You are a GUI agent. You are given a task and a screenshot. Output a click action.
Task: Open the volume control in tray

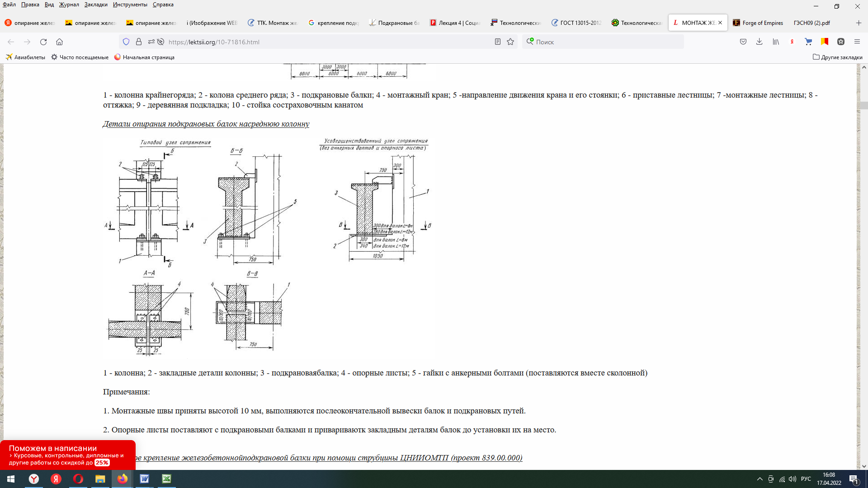point(793,479)
